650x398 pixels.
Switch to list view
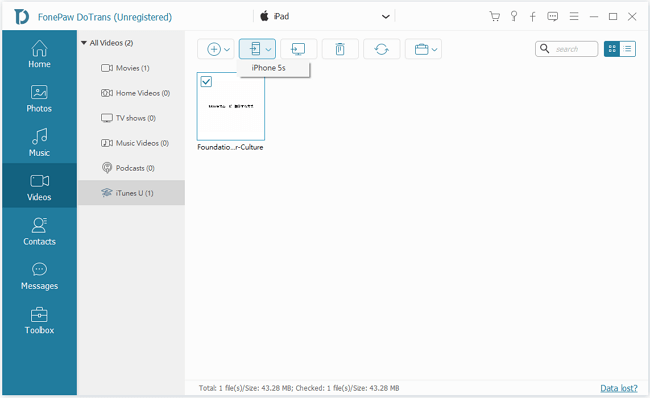(x=628, y=49)
